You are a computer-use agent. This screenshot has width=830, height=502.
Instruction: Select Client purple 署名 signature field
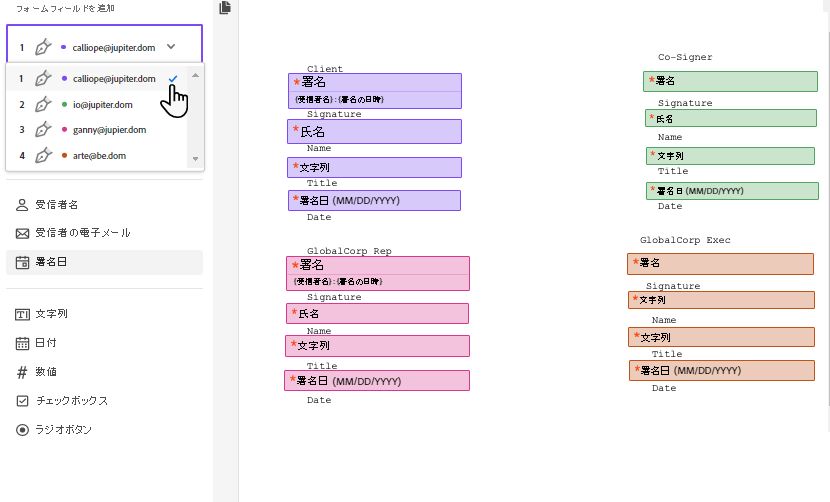click(x=375, y=91)
